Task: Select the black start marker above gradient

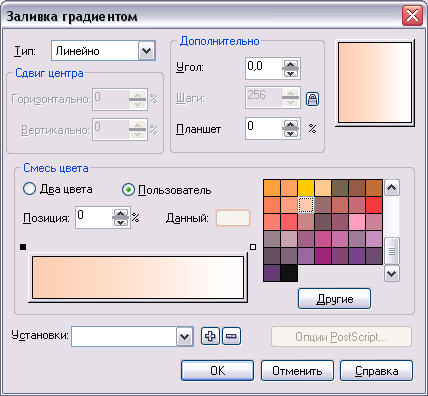Action: coord(23,247)
